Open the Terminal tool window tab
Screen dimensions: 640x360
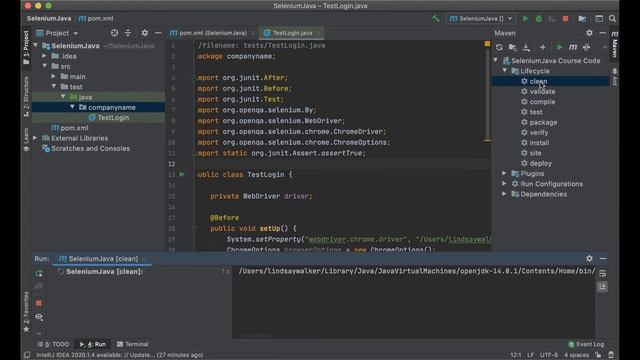tap(133, 344)
